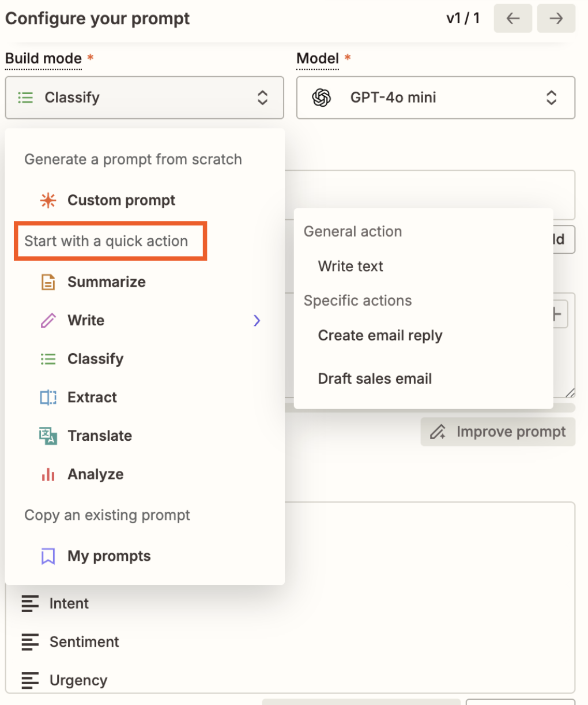The height and width of the screenshot is (705, 588).
Task: Choose Create email reply action
Action: pos(380,335)
